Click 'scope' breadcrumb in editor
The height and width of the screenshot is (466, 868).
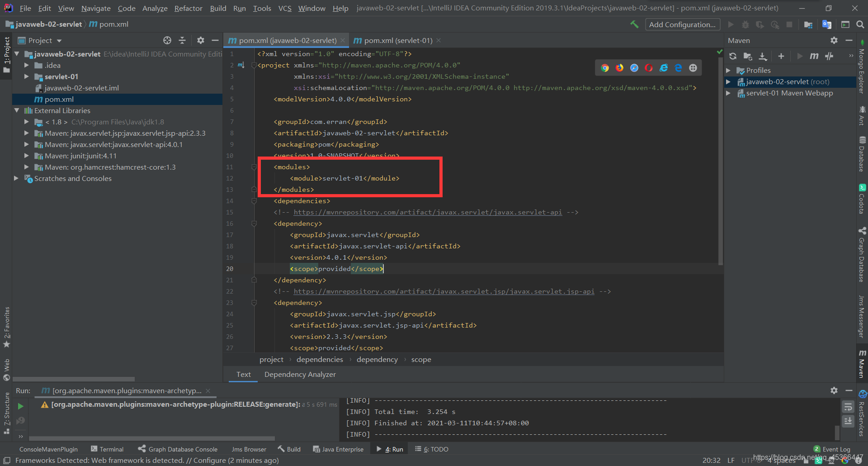point(421,360)
